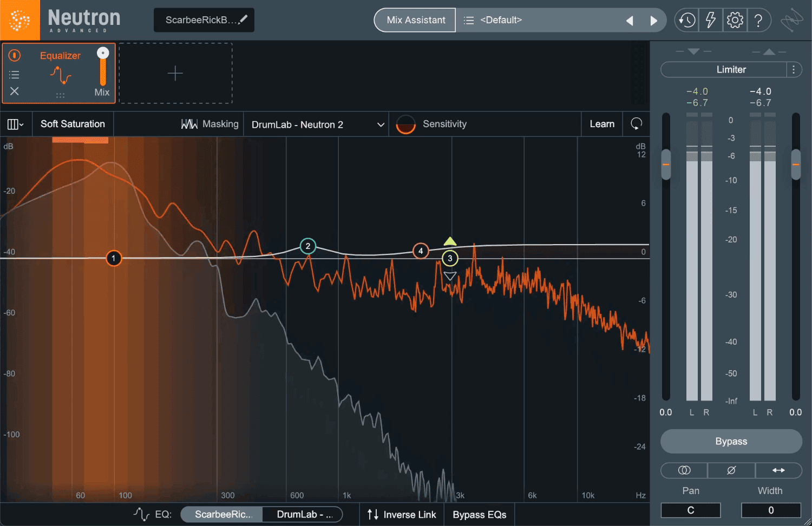
Task: Open the preset list icon next to Default
Action: click(x=469, y=20)
